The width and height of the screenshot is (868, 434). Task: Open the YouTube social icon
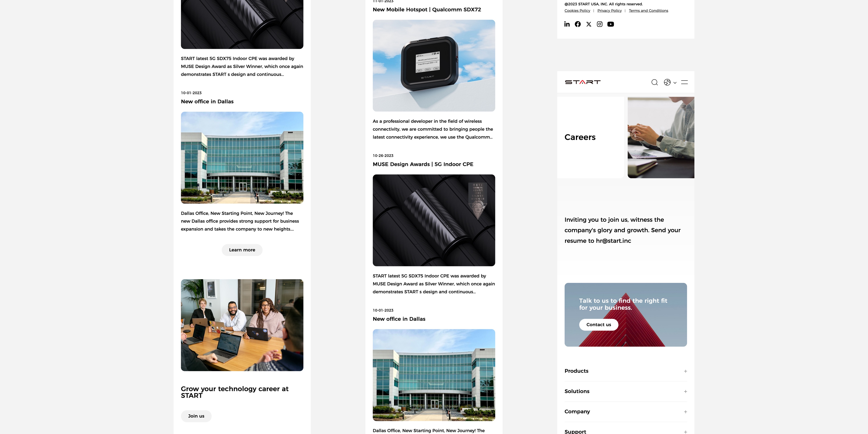611,24
